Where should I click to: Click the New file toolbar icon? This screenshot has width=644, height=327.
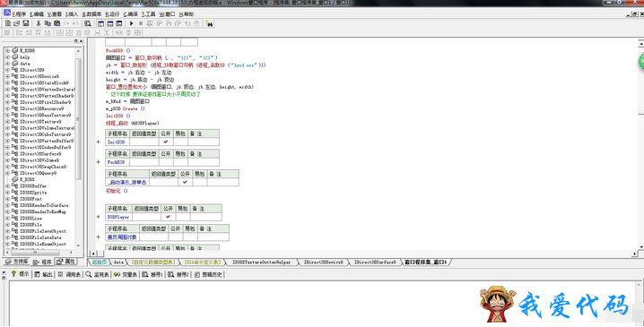[x=8, y=23]
